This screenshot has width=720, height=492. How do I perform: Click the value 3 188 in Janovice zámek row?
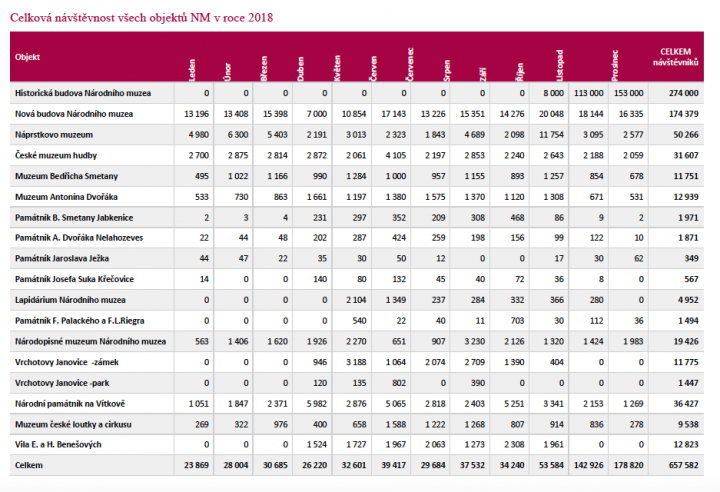[356, 362]
